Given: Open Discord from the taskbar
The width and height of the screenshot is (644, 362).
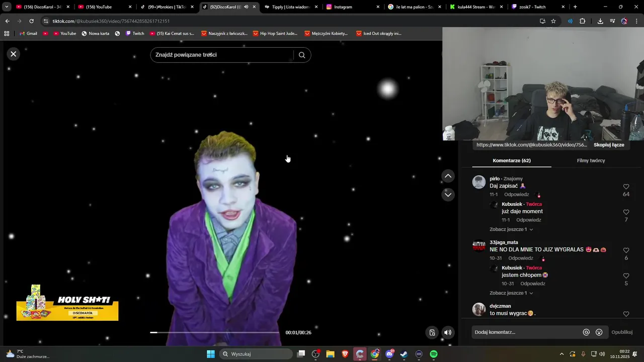Looking at the screenshot, I should (x=389, y=354).
